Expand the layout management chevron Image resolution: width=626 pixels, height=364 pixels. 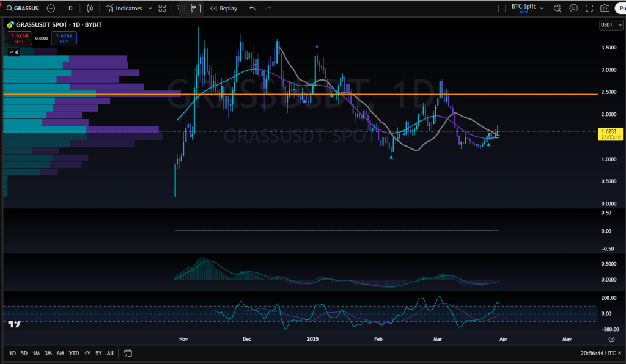pyautogui.click(x=542, y=9)
